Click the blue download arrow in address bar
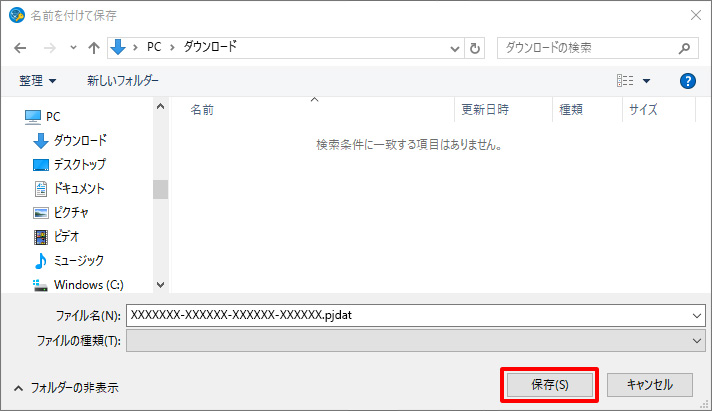The height and width of the screenshot is (411, 712). 118,47
